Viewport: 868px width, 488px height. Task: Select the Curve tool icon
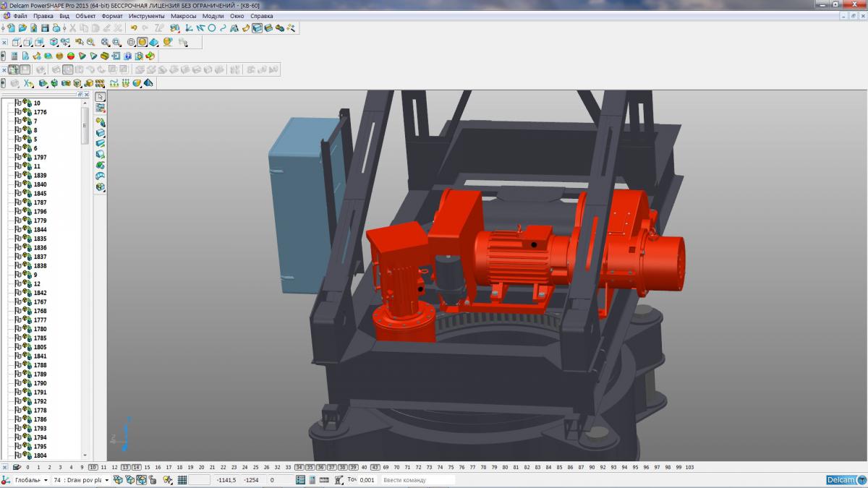pyautogui.click(x=223, y=27)
